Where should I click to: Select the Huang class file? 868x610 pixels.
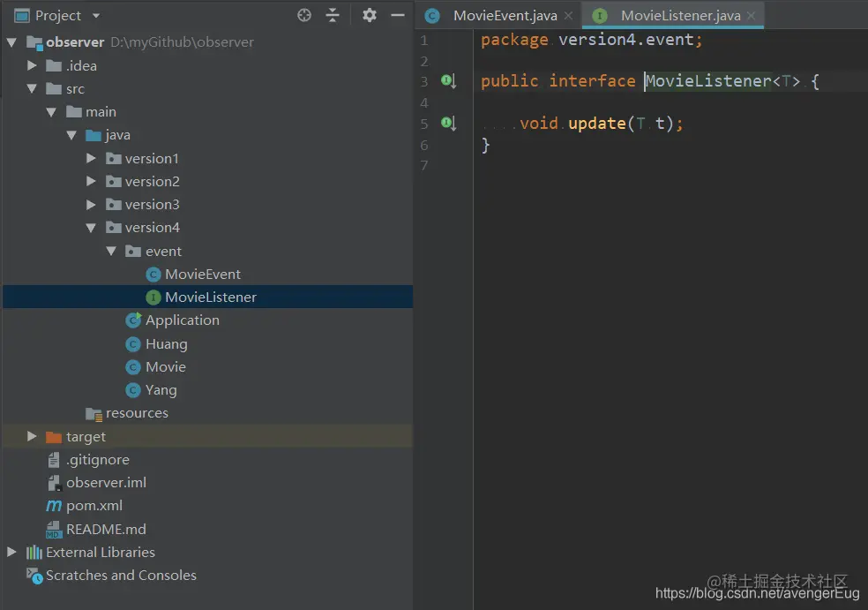coord(166,344)
